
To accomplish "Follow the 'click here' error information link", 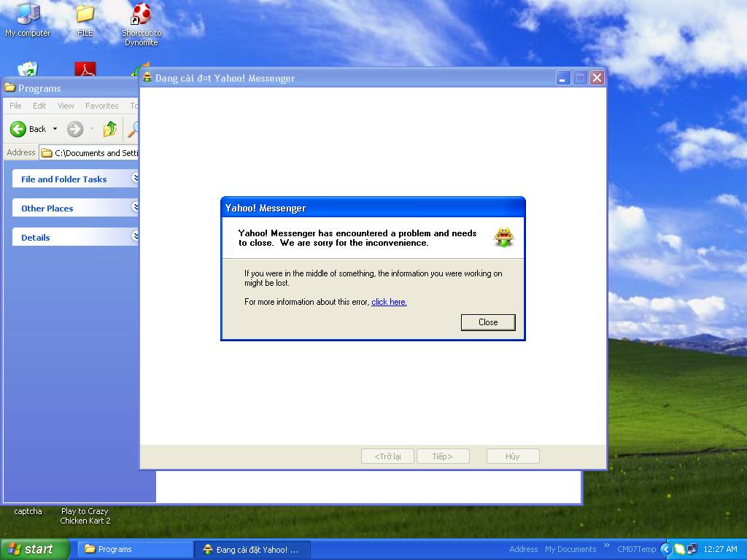I will [389, 302].
